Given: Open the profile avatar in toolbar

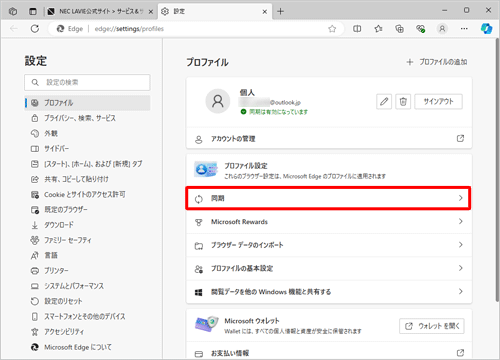Looking at the screenshot, I should click(442, 29).
